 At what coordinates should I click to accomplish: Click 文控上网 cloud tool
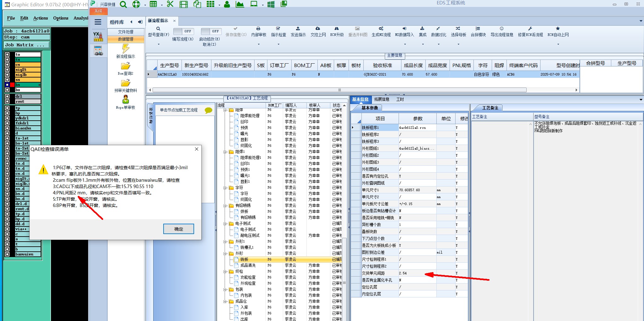click(318, 32)
